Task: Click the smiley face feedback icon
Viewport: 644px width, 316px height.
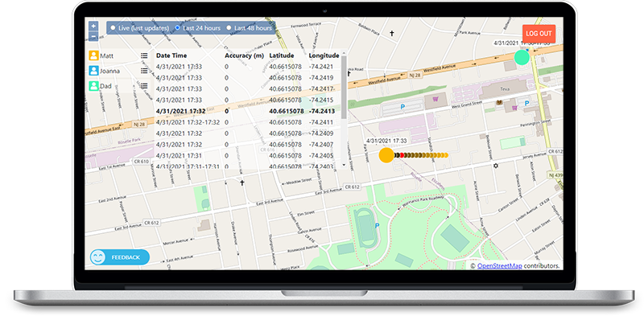Action: click(97, 257)
